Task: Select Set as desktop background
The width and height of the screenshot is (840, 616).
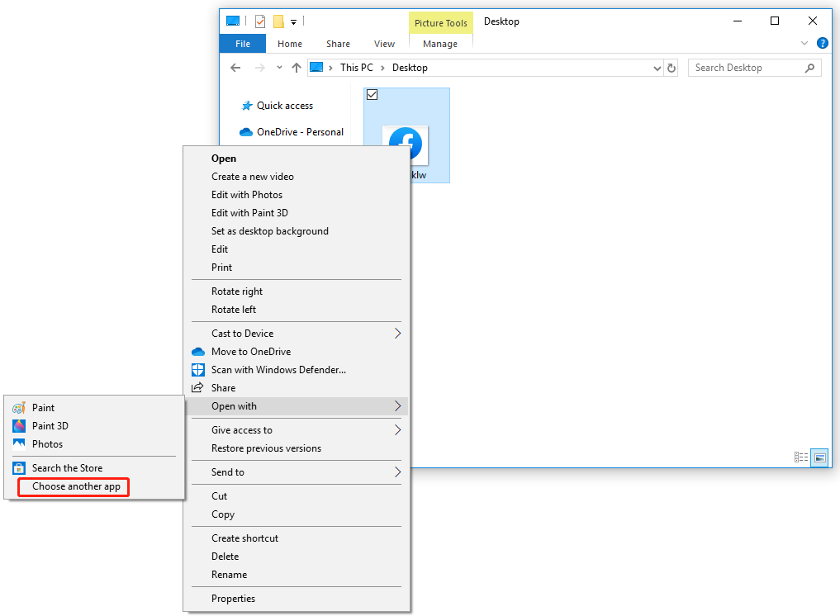Action: [x=269, y=231]
